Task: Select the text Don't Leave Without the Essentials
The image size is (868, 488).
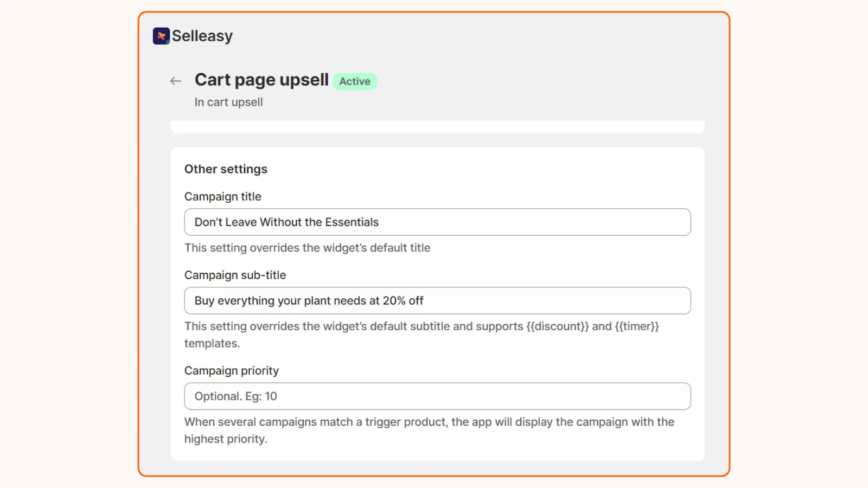Action: (x=286, y=222)
